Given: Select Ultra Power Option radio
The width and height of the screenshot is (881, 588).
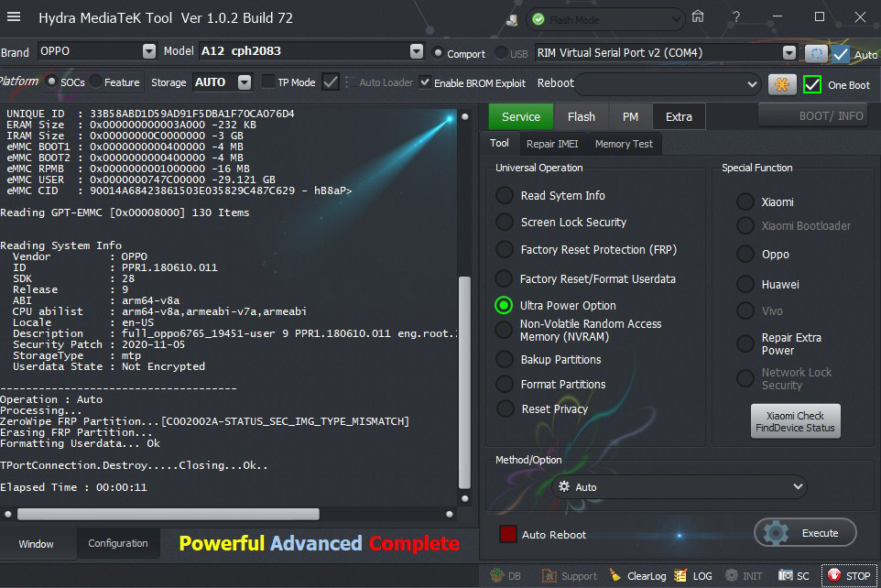Looking at the screenshot, I should (x=504, y=305).
